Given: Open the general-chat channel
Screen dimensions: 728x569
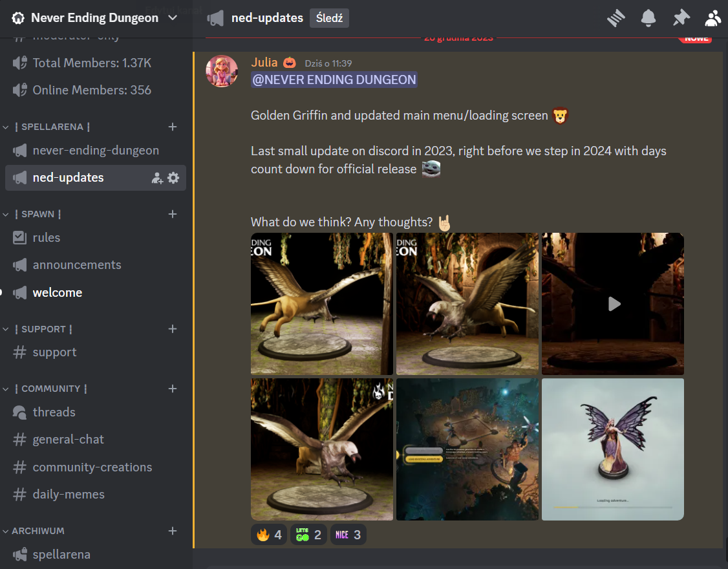Looking at the screenshot, I should [96, 440].
